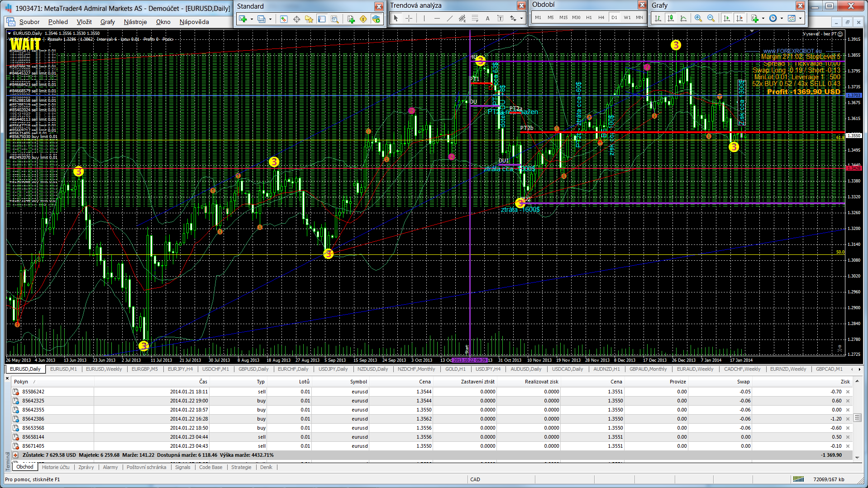Open the Vložit menu
Screen dimensions: 868x488
pos(84,22)
